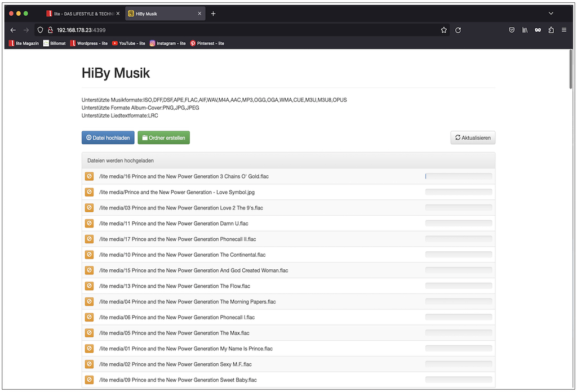Cancel upload of The Morning Papers.flac
The image size is (577, 392).
[x=89, y=301]
